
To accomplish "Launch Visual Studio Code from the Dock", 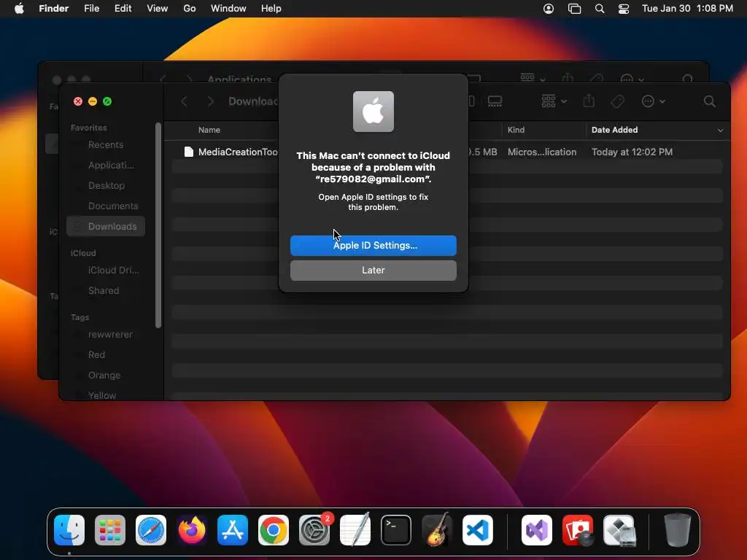I will [478, 530].
